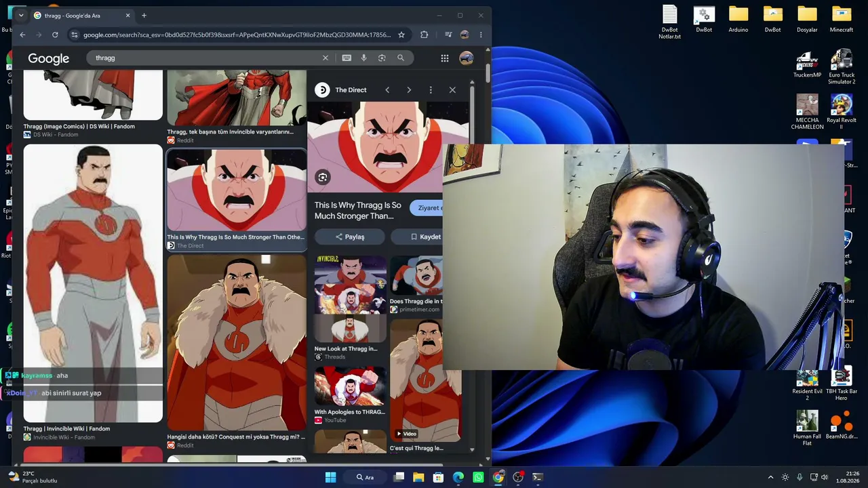Viewport: 868px width, 488px height.
Task: Open the Google apps grid
Action: [445, 58]
